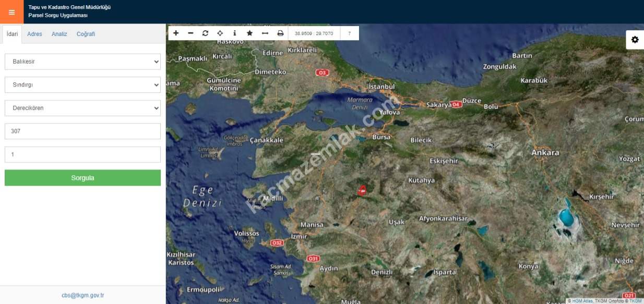The image size is (644, 304).
Task: Open the orange hamburger menu
Action: pos(11,12)
